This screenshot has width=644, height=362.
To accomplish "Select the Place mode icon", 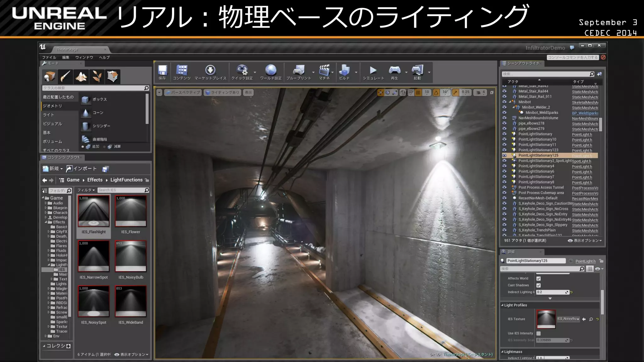I will tap(50, 76).
